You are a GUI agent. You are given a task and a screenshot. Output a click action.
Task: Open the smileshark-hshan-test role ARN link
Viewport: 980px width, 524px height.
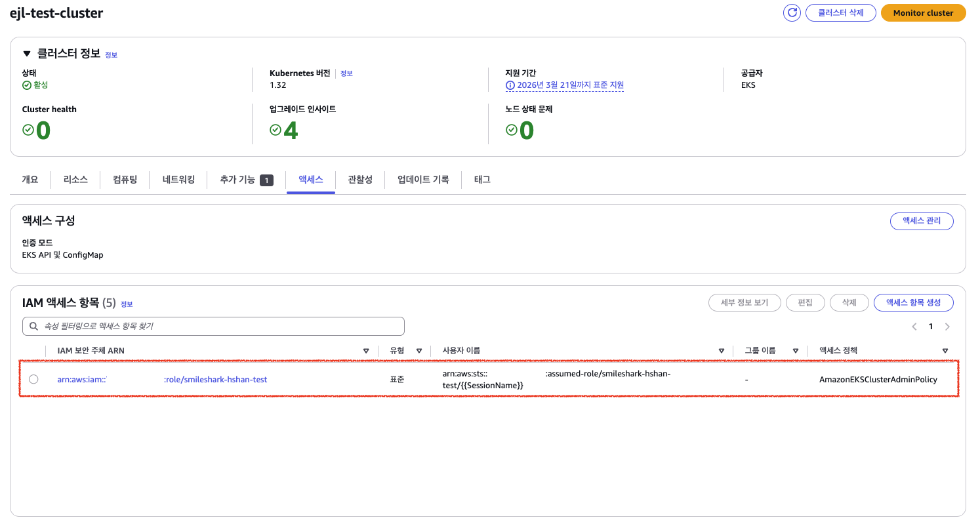(x=215, y=379)
